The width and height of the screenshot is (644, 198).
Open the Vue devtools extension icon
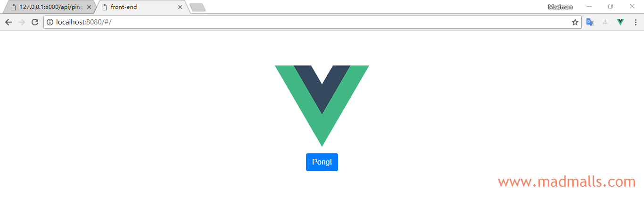coord(620,22)
